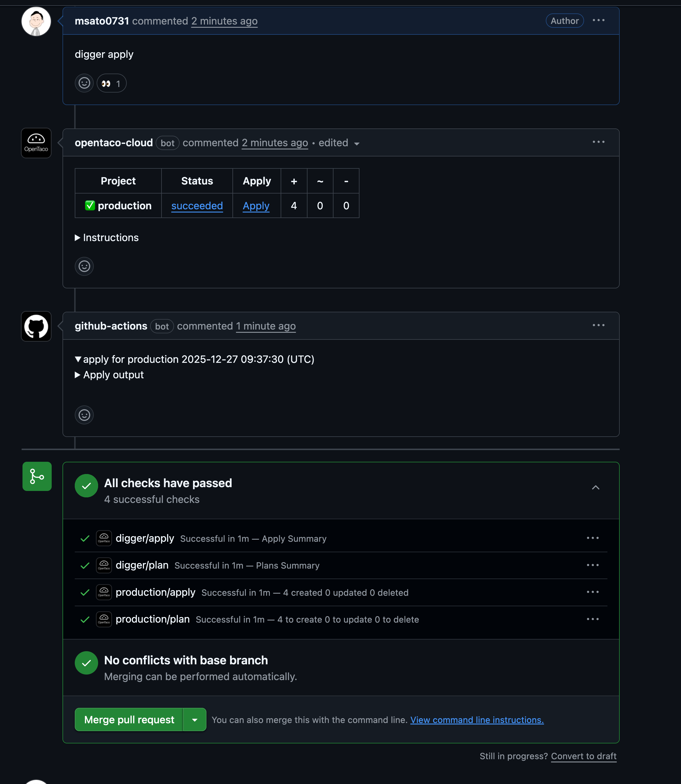The image size is (681, 784).
Task: Click the smiley reaction icon on github-actions' comment
Action: click(x=84, y=415)
